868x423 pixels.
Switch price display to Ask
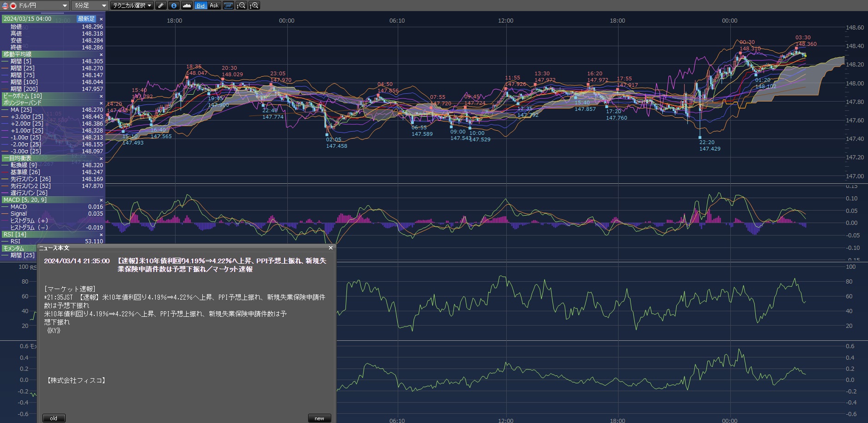pyautogui.click(x=214, y=6)
